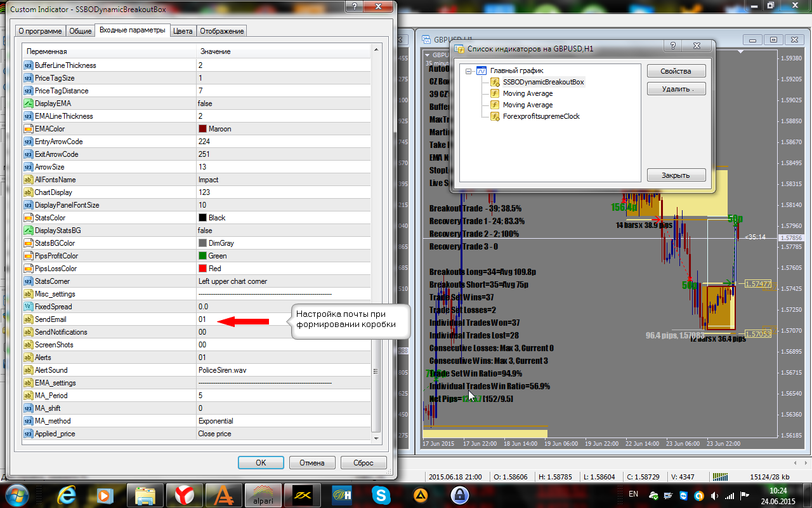Open the 'Цвета' tab
The width and height of the screenshot is (812, 508).
click(x=183, y=31)
